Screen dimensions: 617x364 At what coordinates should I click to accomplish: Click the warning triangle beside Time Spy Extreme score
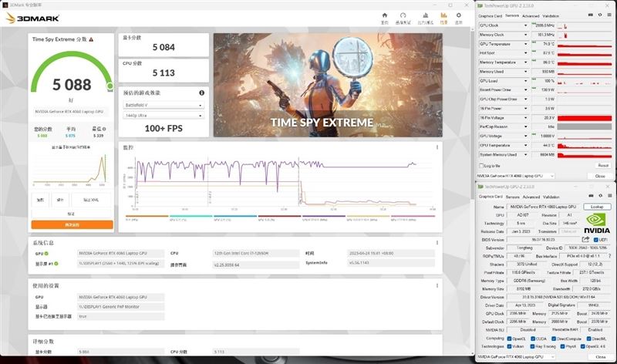[91, 39]
